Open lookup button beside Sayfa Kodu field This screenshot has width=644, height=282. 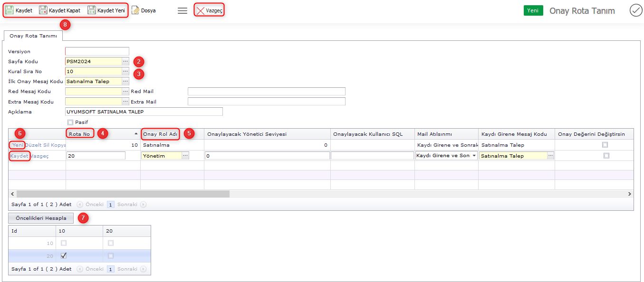coord(125,61)
